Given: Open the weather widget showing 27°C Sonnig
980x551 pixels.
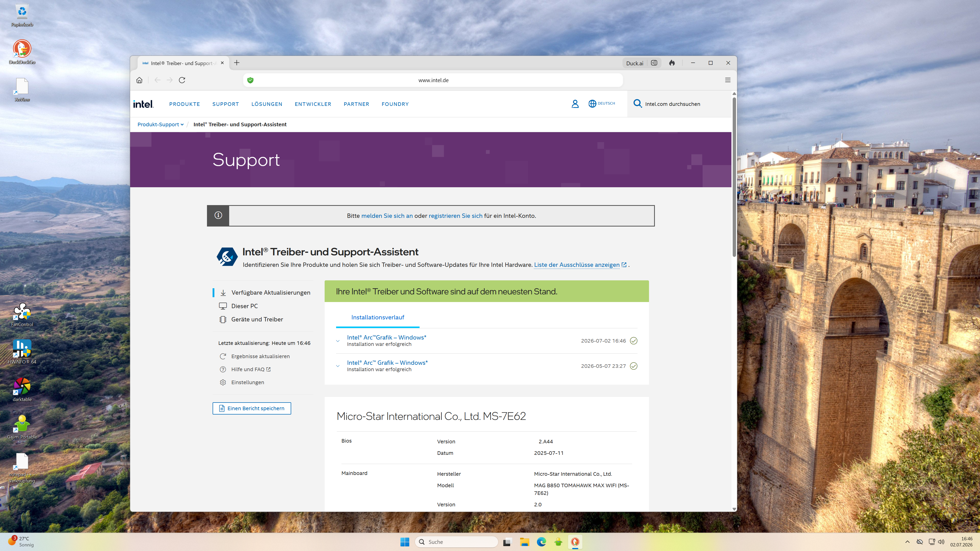Looking at the screenshot, I should coord(21,542).
